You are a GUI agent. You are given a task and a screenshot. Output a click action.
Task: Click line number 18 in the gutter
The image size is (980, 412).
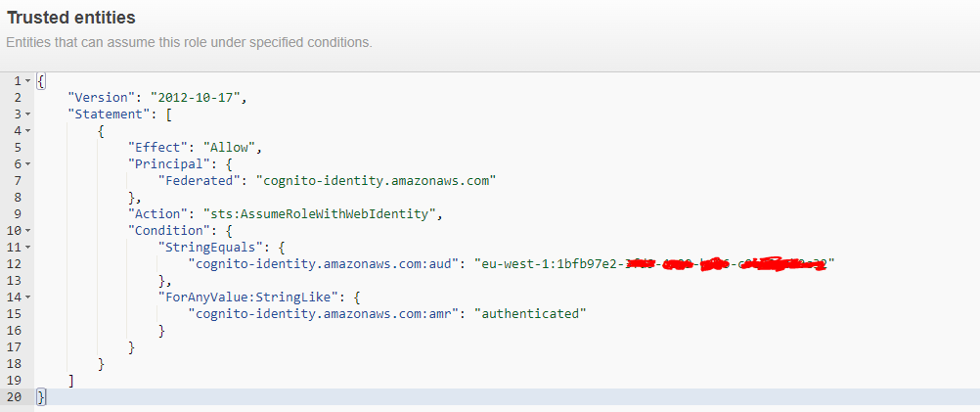pyautogui.click(x=15, y=364)
